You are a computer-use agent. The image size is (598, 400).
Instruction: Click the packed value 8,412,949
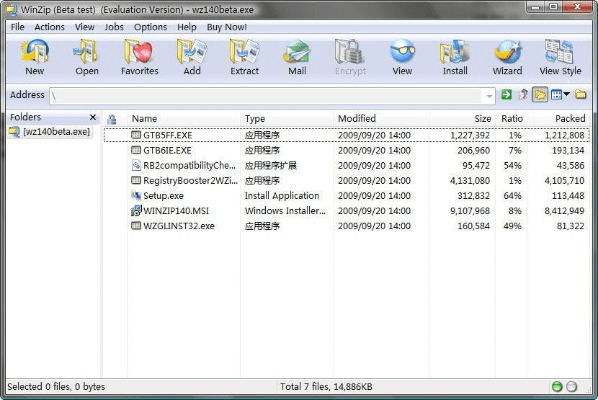coord(564,211)
